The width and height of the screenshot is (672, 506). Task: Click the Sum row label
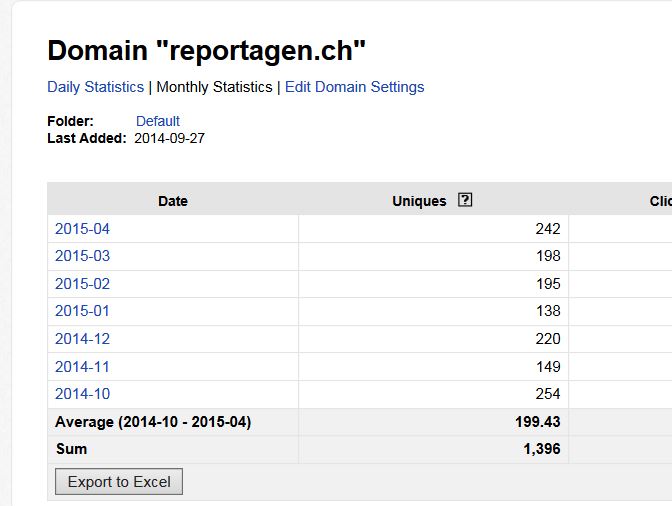pos(72,449)
